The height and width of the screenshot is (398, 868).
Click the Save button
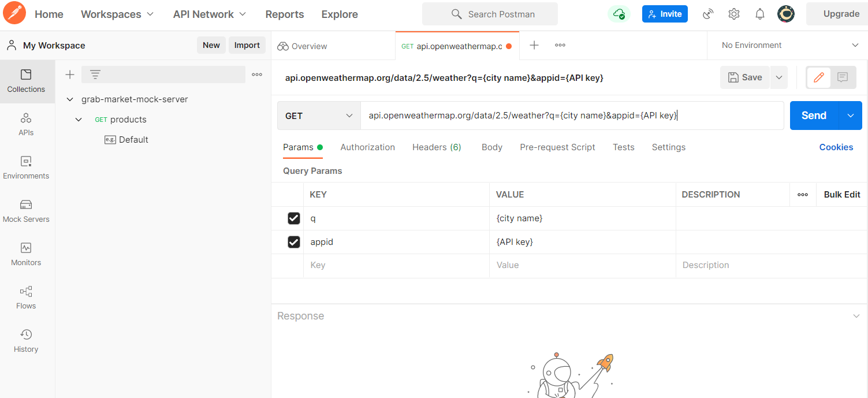coord(745,77)
